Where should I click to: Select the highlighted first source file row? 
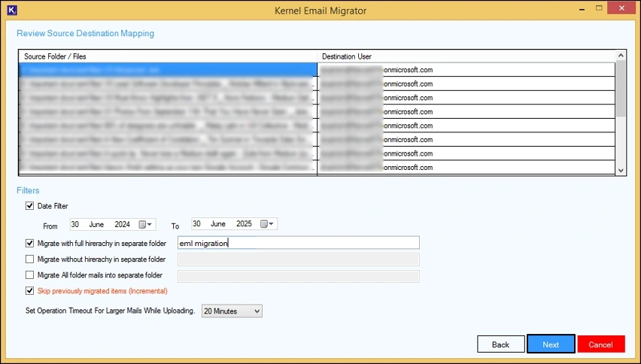168,69
